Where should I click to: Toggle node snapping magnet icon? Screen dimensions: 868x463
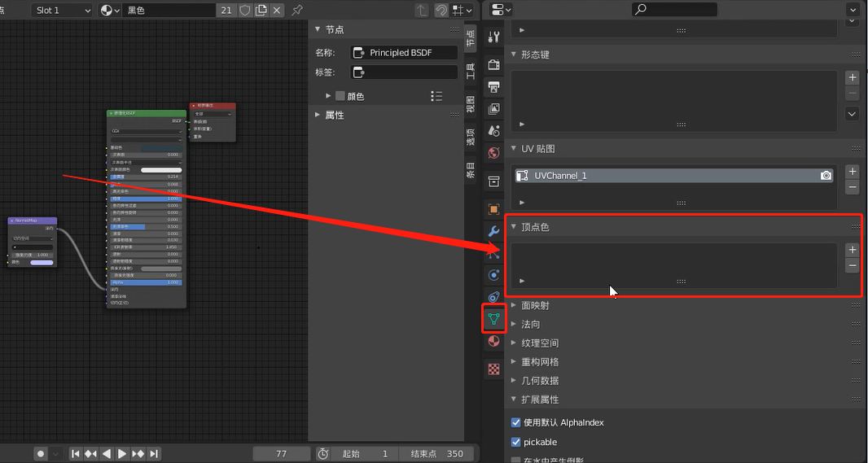pyautogui.click(x=441, y=10)
